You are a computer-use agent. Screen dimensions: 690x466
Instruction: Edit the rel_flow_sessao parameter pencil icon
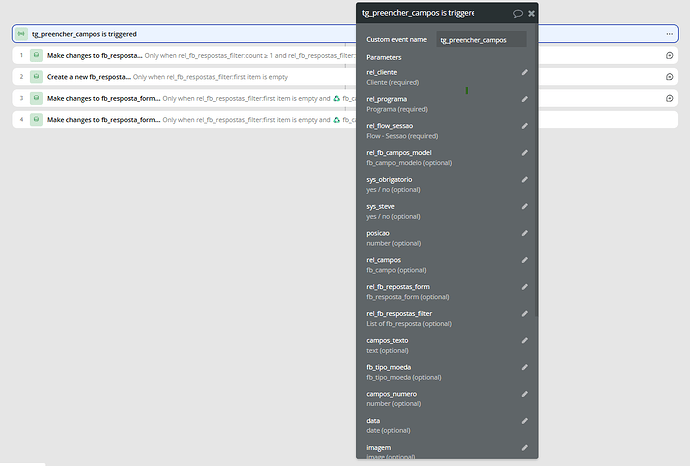pos(525,126)
